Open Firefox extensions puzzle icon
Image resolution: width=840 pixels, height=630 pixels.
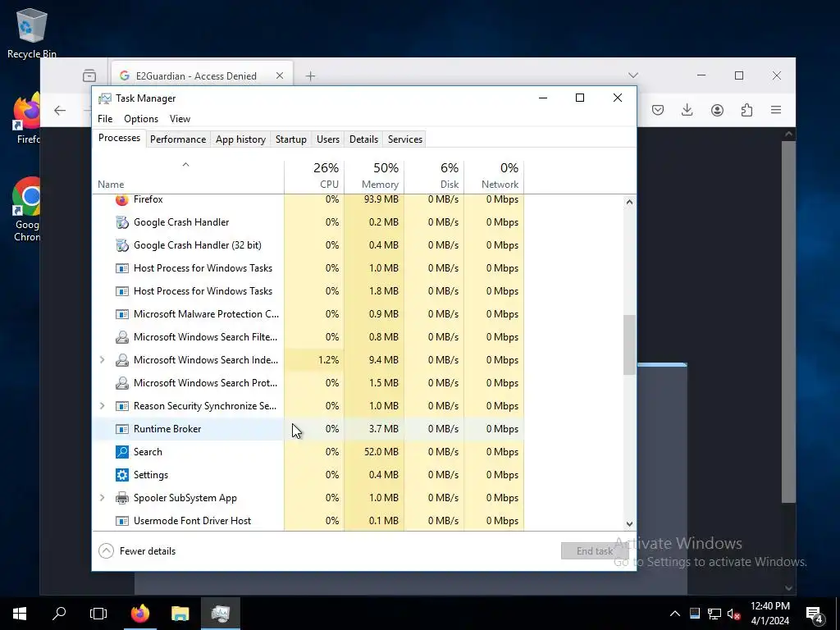point(746,110)
